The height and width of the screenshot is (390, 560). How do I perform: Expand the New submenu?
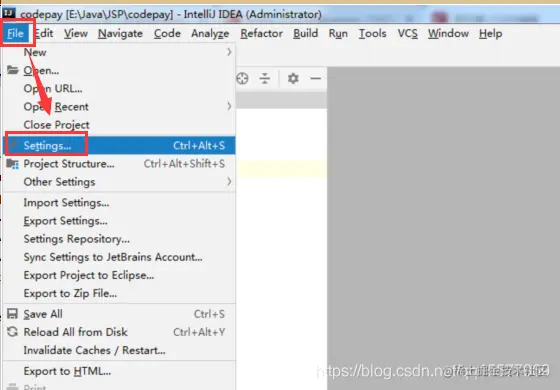pyautogui.click(x=119, y=52)
